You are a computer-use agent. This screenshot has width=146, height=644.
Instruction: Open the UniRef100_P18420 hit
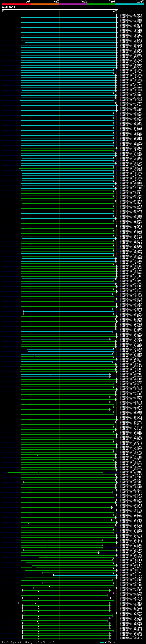[131, 133]
